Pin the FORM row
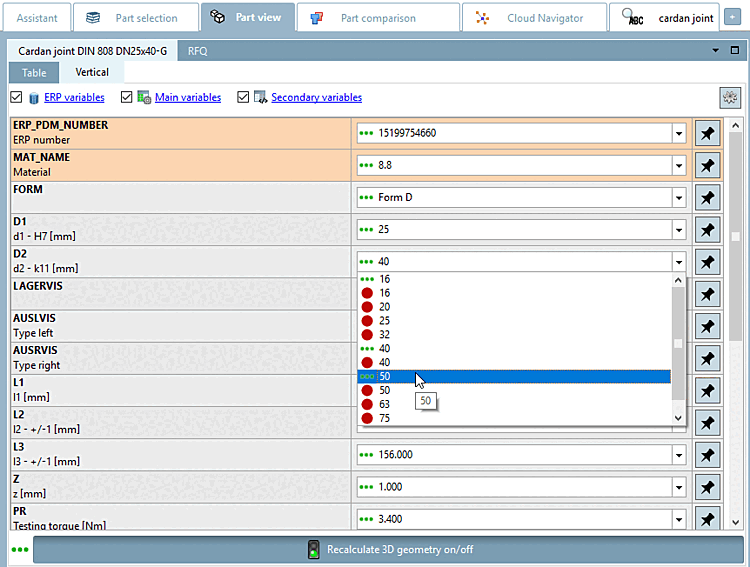Screen dimensions: 750x567 tap(707, 198)
